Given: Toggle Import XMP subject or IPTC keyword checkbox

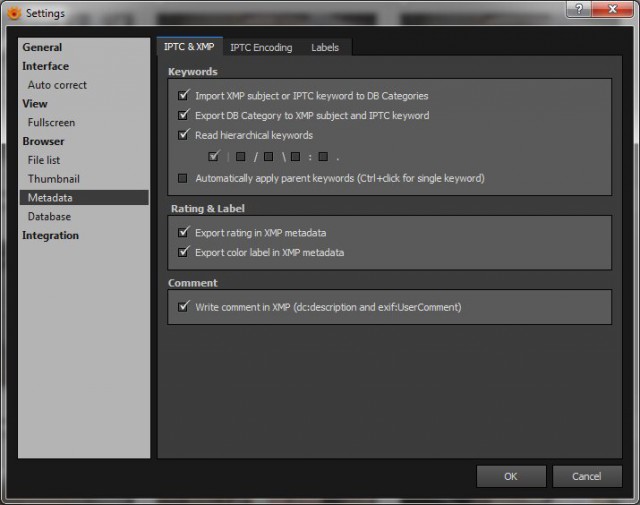Looking at the screenshot, I should pyautogui.click(x=183, y=96).
